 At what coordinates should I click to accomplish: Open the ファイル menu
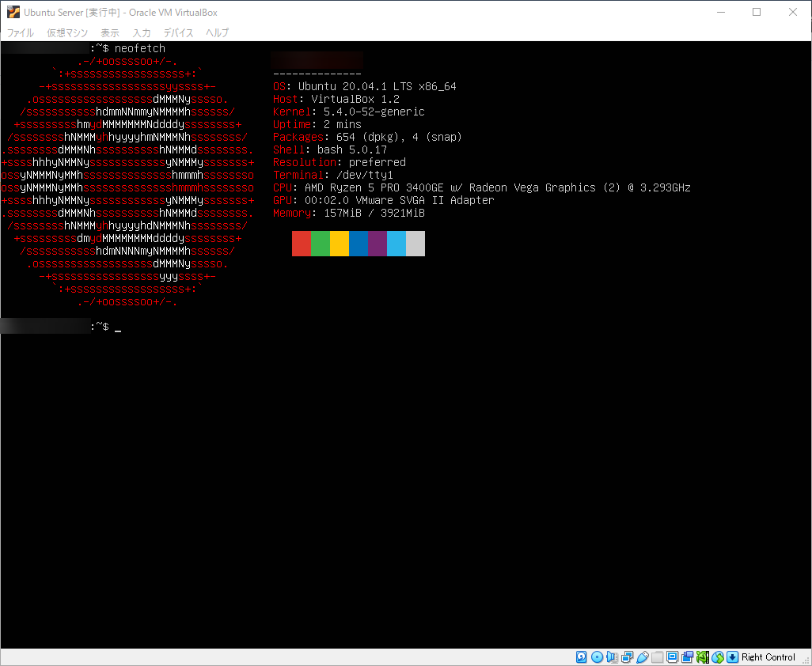(x=21, y=32)
